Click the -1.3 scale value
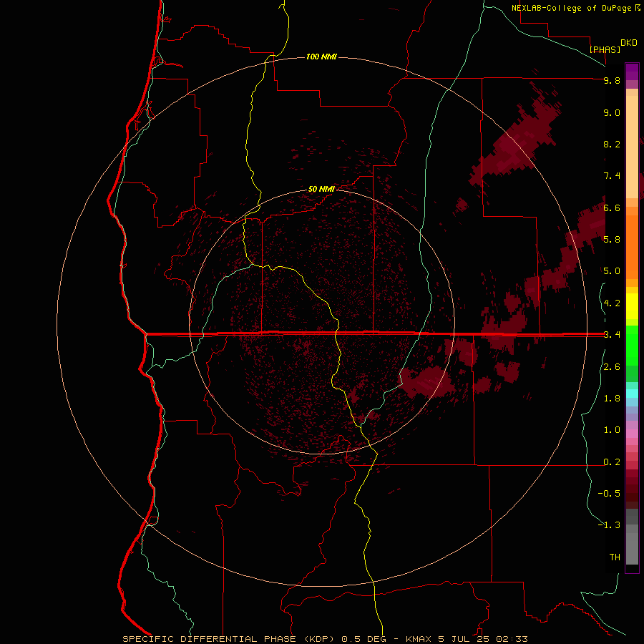Viewport: 644px width, 644px height. (609, 525)
